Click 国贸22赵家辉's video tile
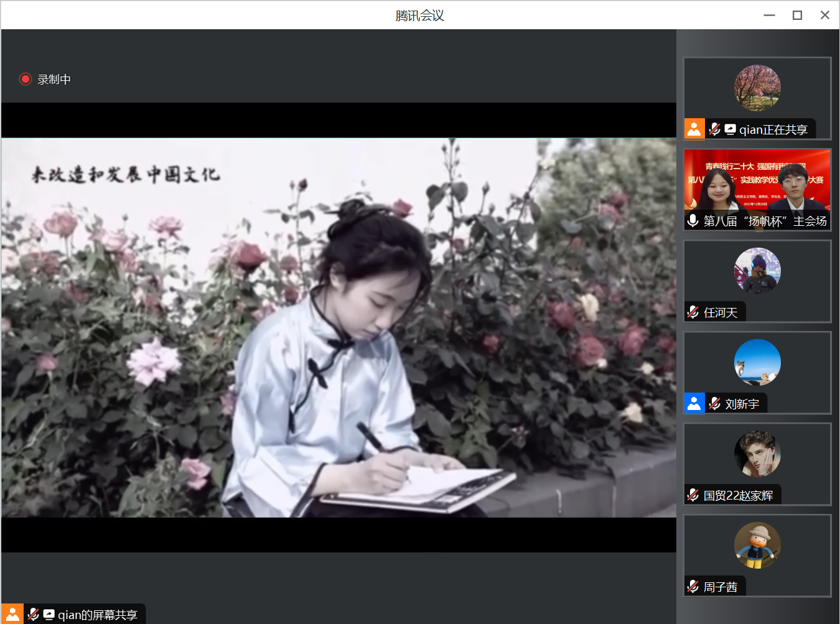Screen dimensions: 840x624 pyautogui.click(x=757, y=463)
